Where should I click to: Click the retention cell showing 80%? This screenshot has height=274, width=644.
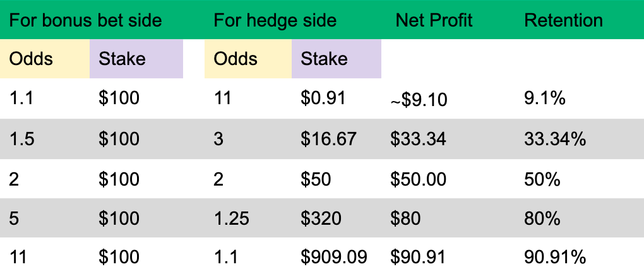point(542,218)
